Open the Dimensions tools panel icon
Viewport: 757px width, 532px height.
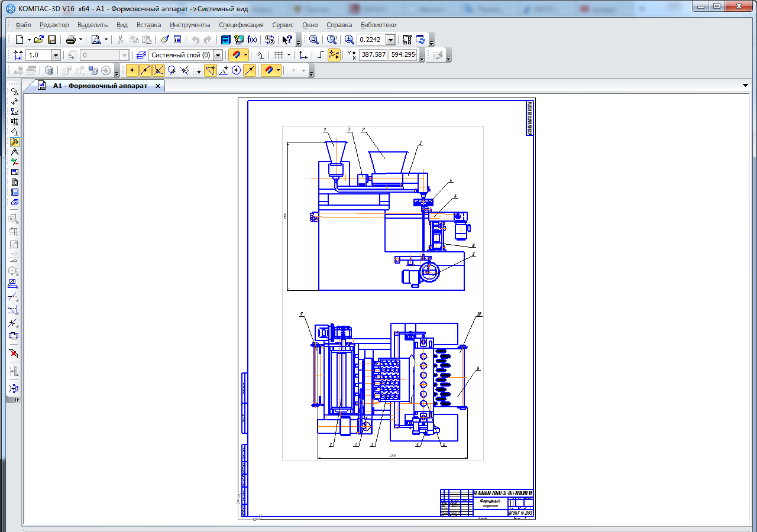tap(15, 102)
